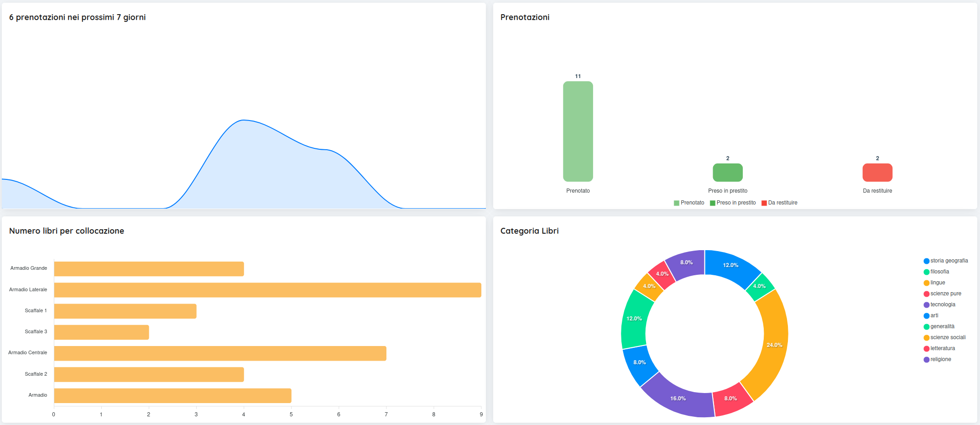Select the Armadio Laterale bar

coord(267,290)
